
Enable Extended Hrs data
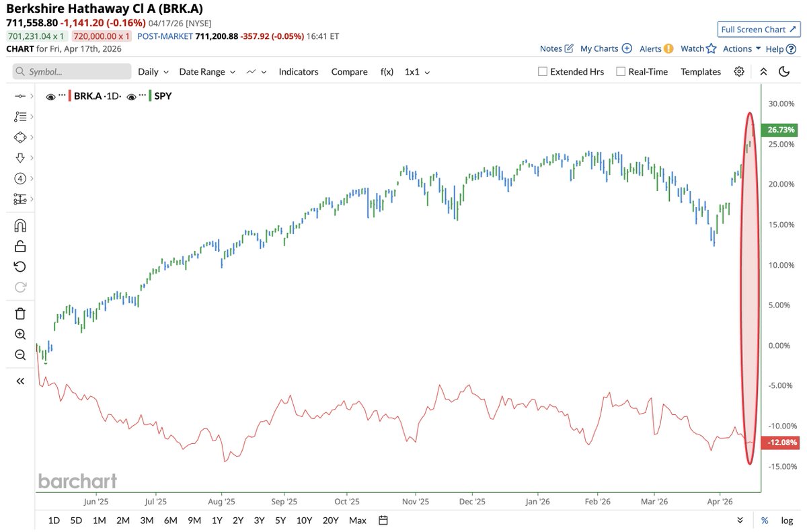[542, 71]
